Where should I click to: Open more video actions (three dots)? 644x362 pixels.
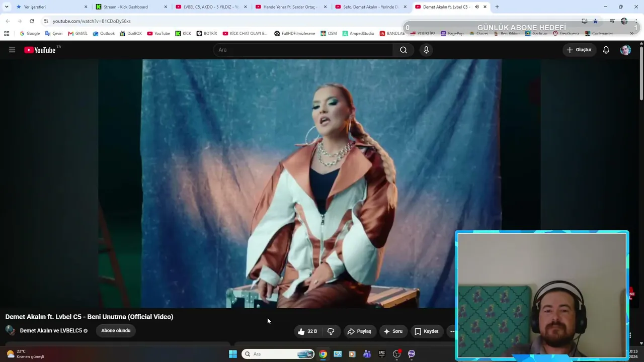tap(452, 331)
